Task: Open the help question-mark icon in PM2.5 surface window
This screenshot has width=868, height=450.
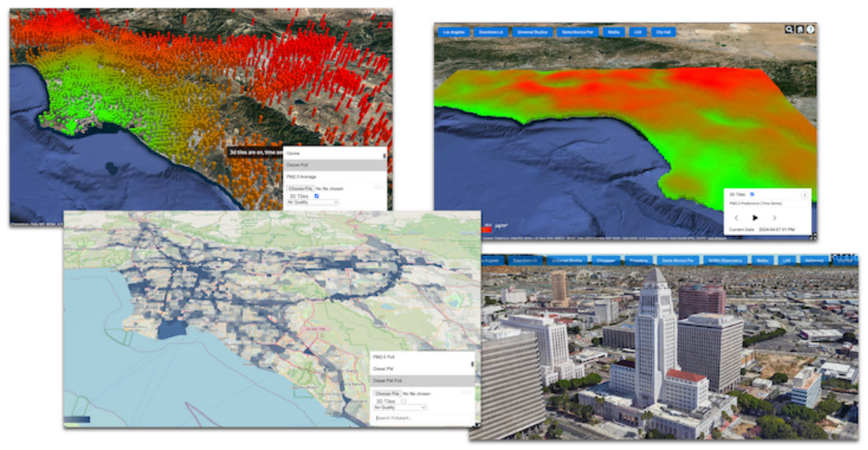Action: point(810,29)
